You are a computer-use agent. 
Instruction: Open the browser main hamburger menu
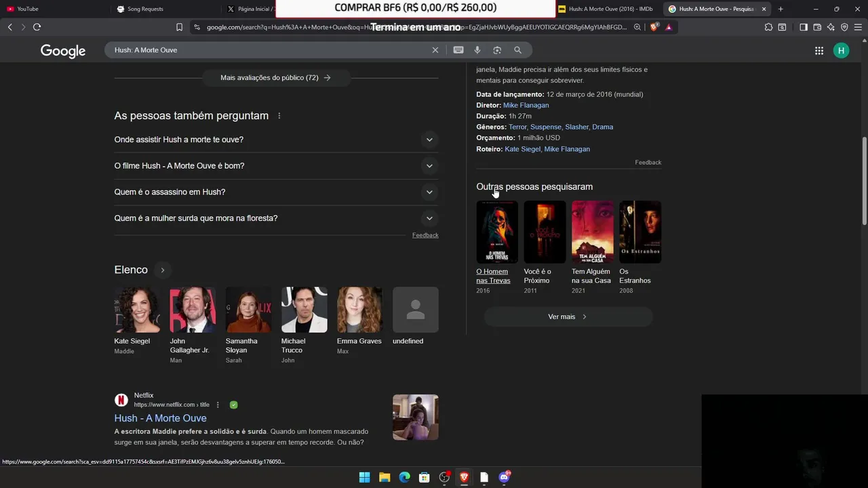click(x=858, y=27)
